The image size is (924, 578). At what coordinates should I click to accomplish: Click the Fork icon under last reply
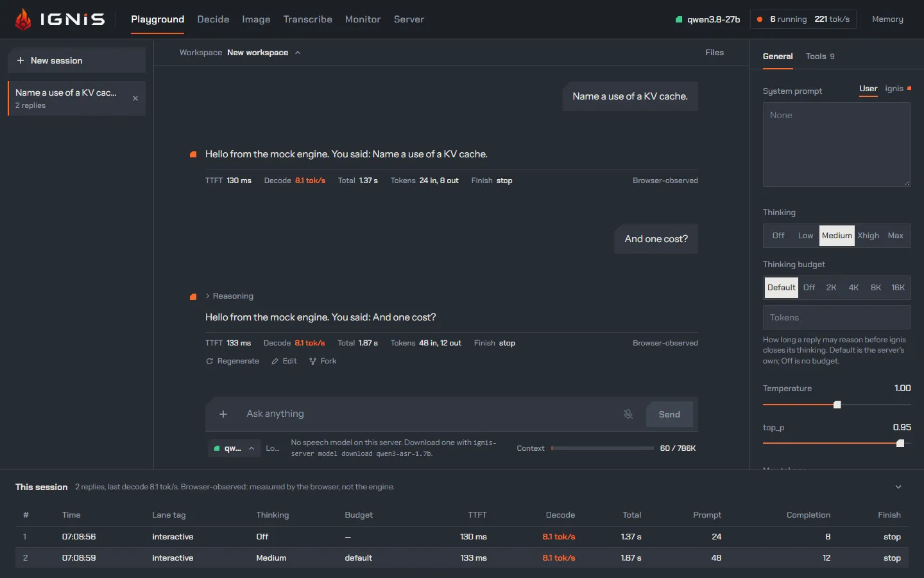(312, 362)
